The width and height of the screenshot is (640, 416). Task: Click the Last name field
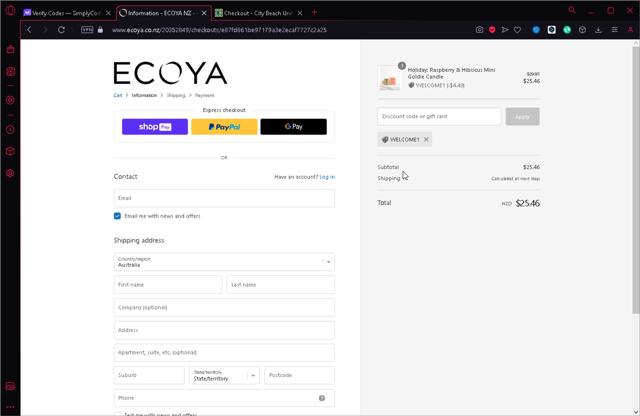[280, 285]
